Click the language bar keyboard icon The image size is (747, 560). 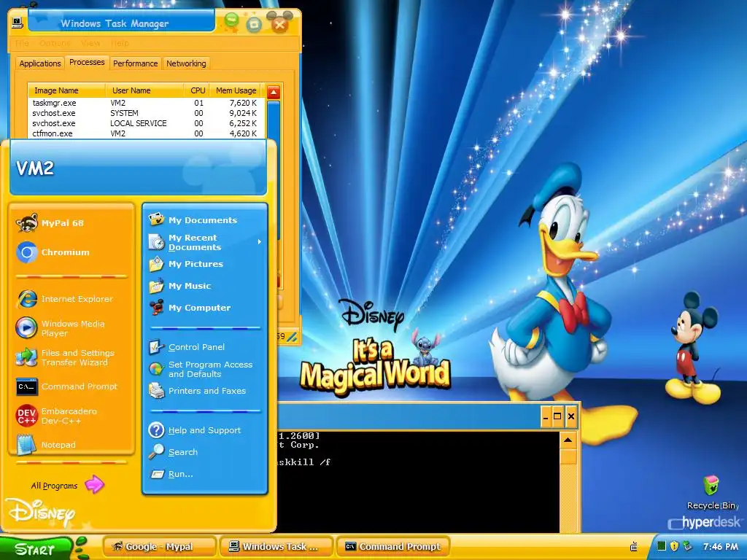(634, 546)
